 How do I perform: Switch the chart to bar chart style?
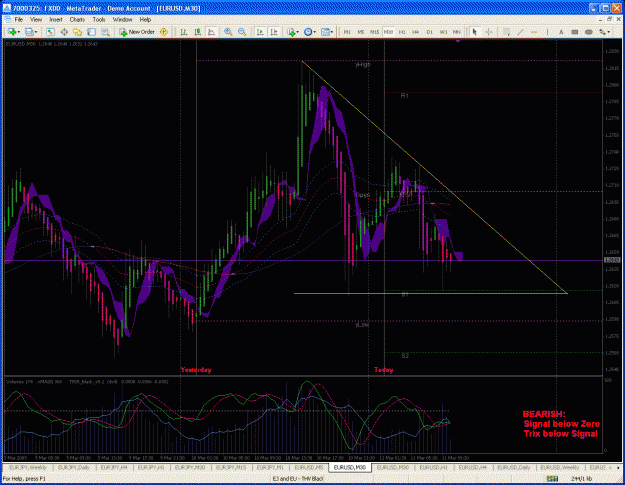coord(184,32)
